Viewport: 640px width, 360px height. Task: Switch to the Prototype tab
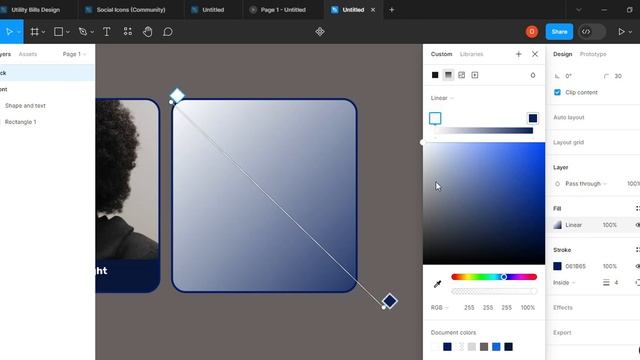[593, 54]
